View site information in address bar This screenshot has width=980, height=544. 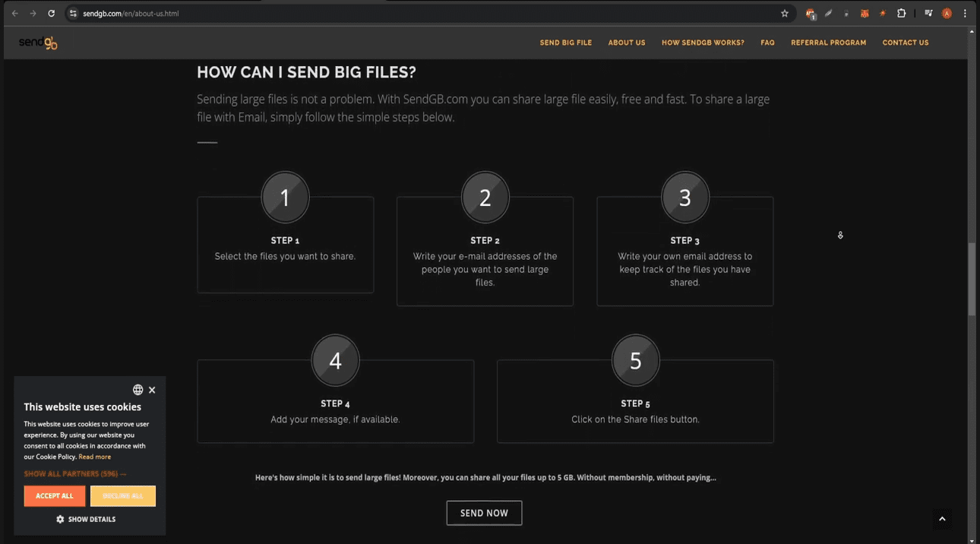point(73,14)
